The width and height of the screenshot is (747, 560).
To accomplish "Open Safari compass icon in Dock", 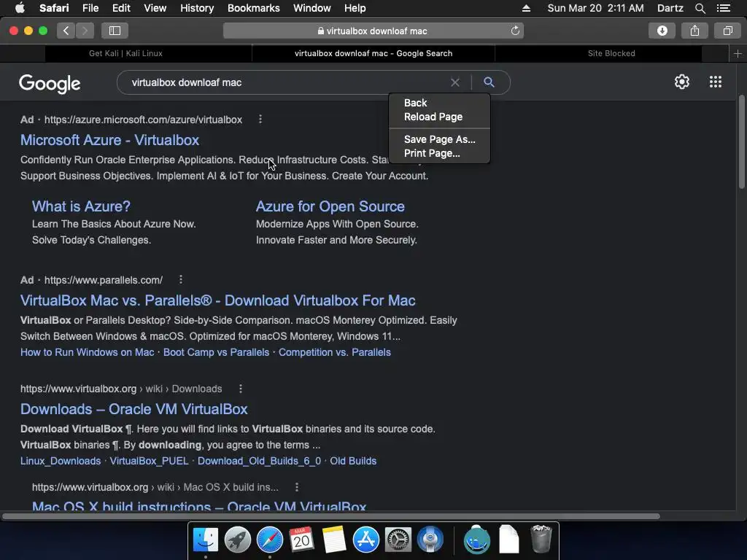I will tap(270, 540).
